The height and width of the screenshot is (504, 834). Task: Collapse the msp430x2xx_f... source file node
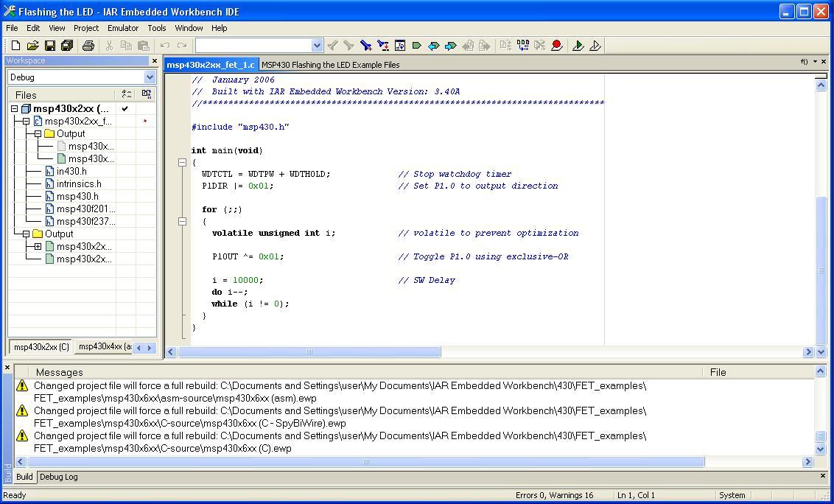click(26, 122)
